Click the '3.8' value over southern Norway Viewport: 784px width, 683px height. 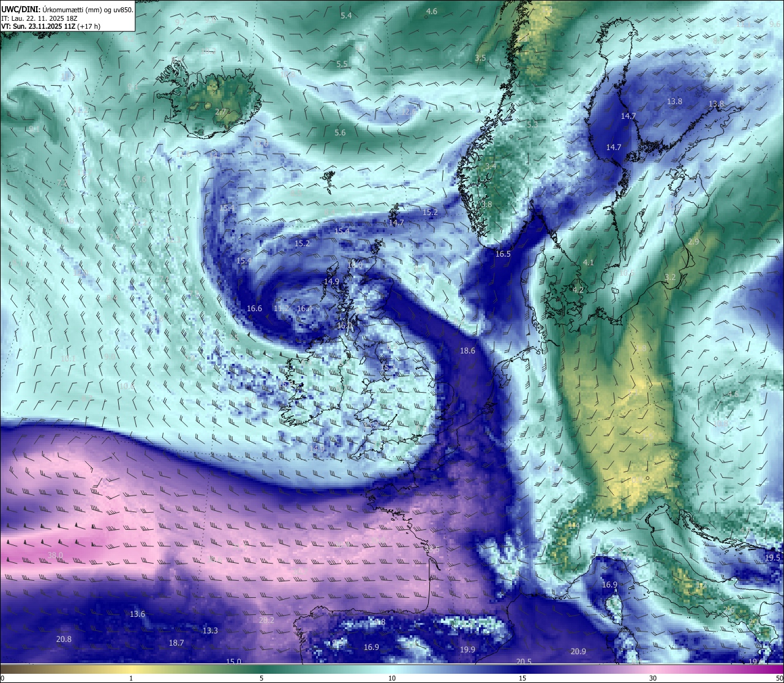486,204
